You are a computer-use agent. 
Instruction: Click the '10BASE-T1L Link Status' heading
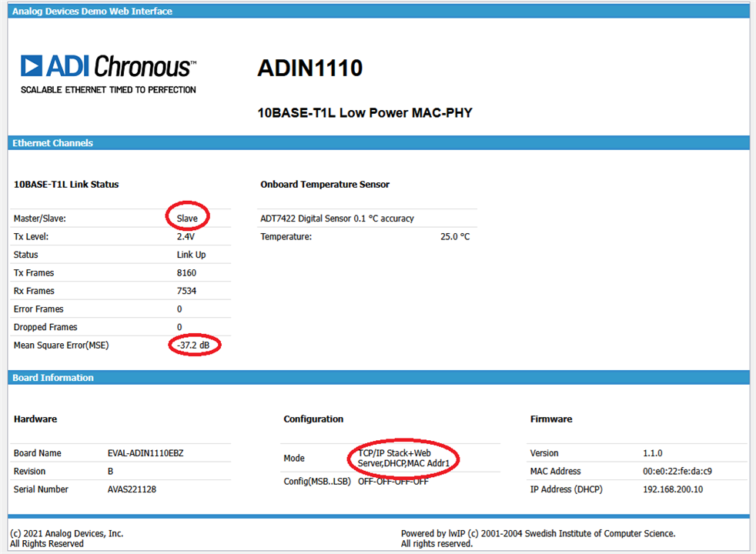pyautogui.click(x=66, y=185)
